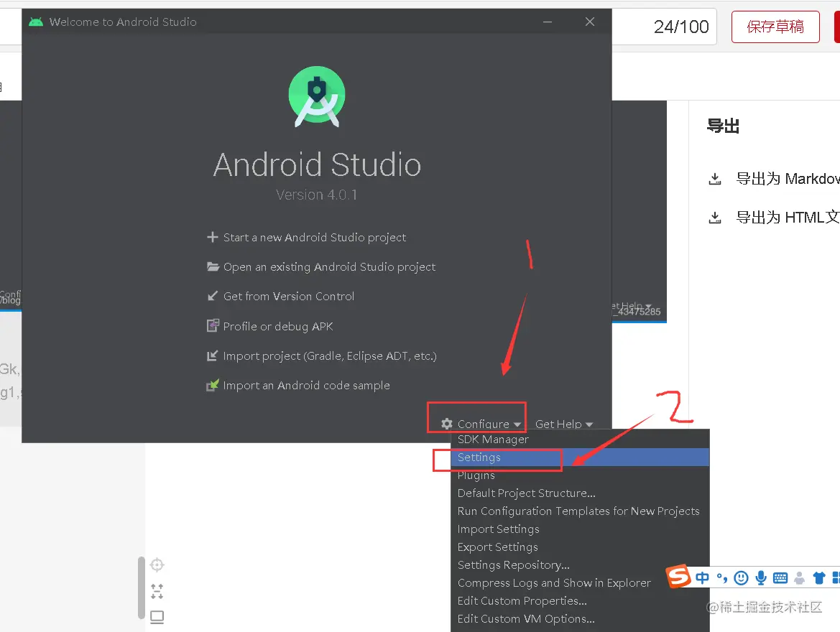Click the Configure gear icon
The image size is (840, 632).
[x=447, y=424]
